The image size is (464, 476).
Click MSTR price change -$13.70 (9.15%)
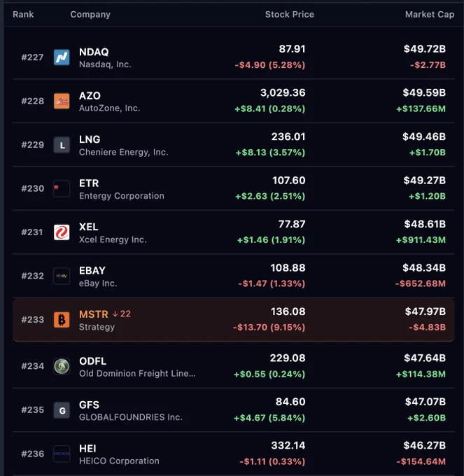coord(269,328)
